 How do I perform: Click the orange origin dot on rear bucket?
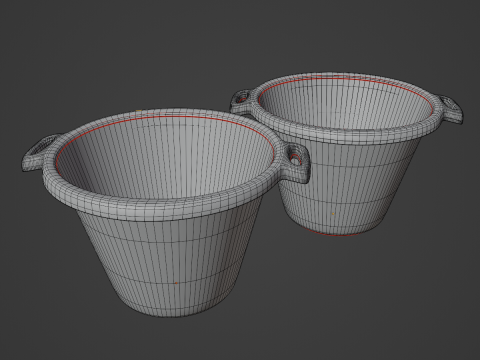pos(333,214)
